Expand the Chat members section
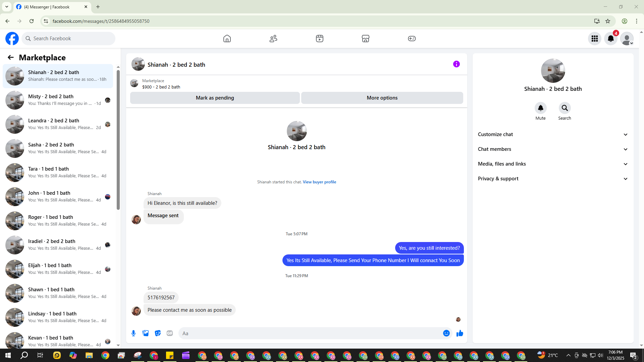The width and height of the screenshot is (644, 362). [553, 149]
